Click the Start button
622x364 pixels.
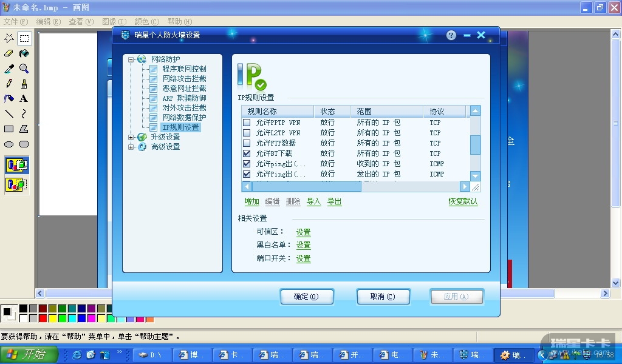click(29, 354)
